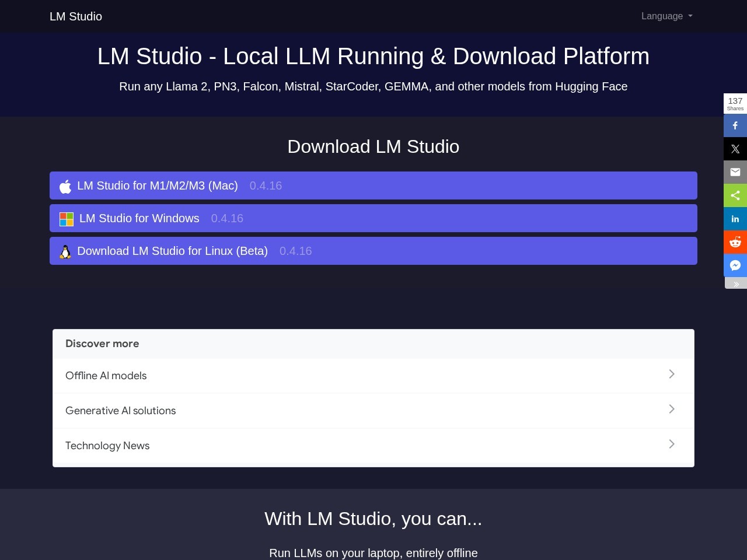This screenshot has height=560, width=747.
Task: Download LM Studio for Windows
Action: tap(373, 218)
